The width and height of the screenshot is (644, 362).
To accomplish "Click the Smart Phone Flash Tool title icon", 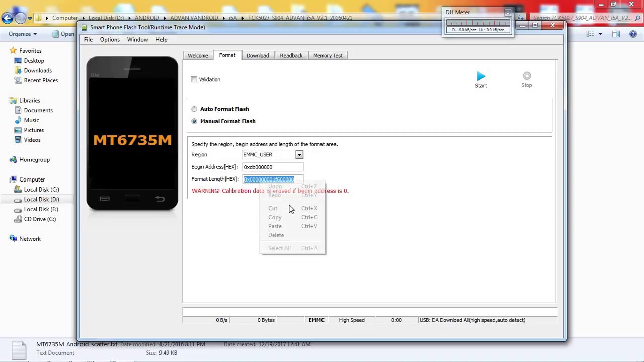I will click(84, 27).
